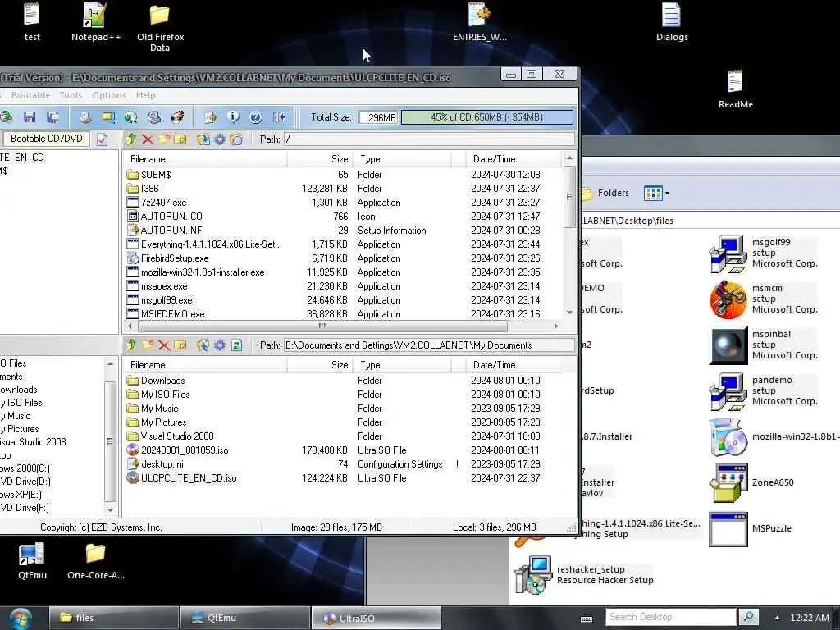Image resolution: width=840 pixels, height=630 pixels.
Task: Select the Notepad++ desktop shortcut
Action: click(96, 22)
